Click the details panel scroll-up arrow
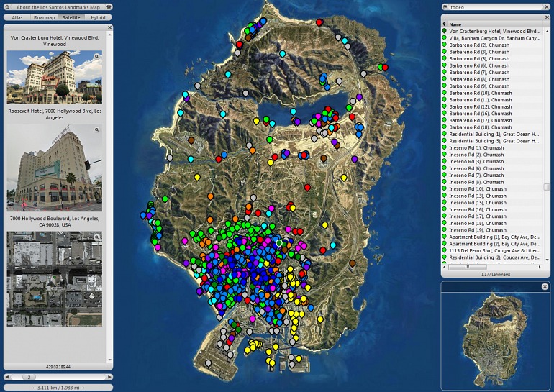This screenshot has height=392, width=554. (x=110, y=35)
